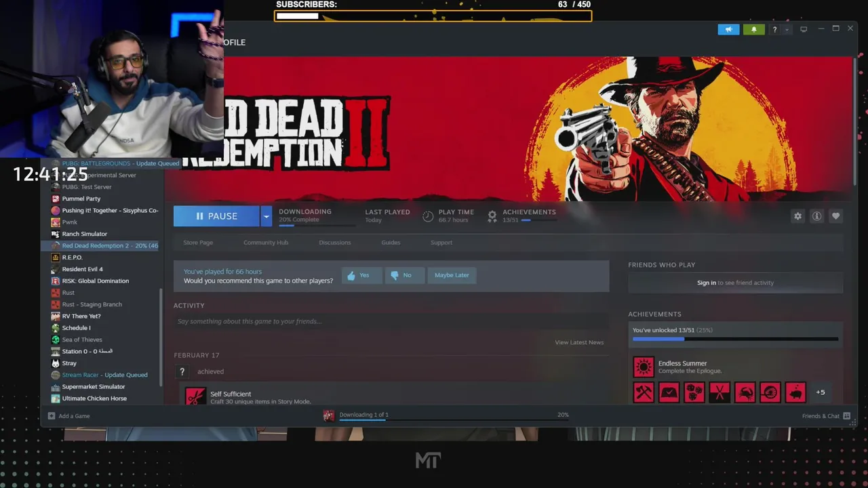Open the Achievements 13/51 stat

click(521, 216)
